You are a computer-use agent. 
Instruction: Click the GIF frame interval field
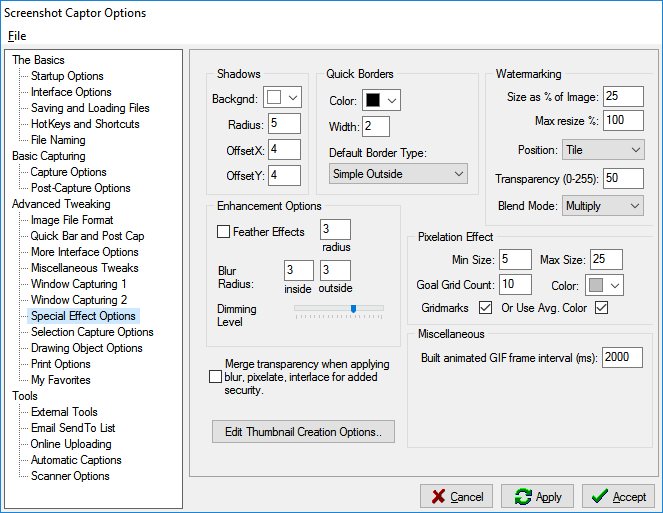click(x=622, y=357)
